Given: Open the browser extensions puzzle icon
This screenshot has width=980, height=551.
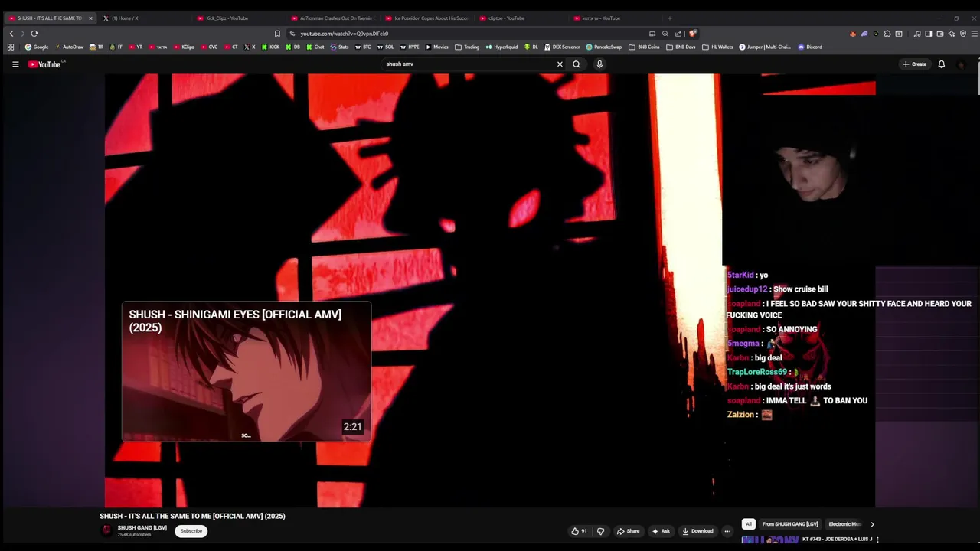Looking at the screenshot, I should 887,34.
